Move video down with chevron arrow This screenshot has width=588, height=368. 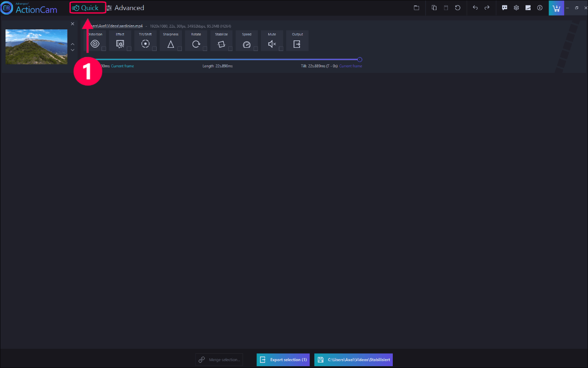(72, 50)
